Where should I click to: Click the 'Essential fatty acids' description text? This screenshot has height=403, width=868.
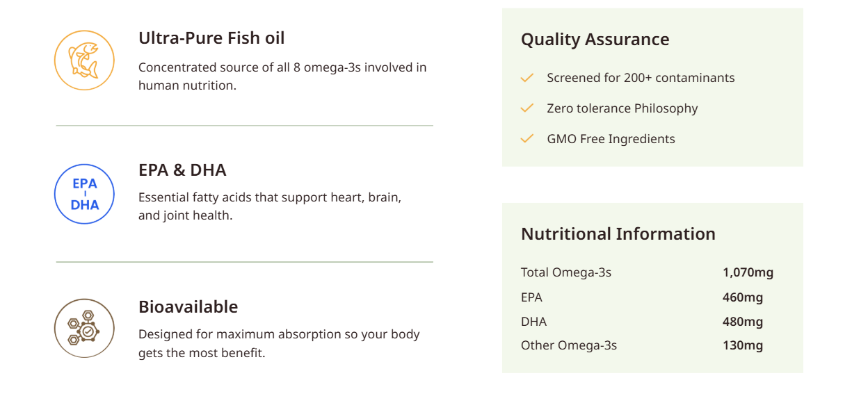click(x=270, y=206)
